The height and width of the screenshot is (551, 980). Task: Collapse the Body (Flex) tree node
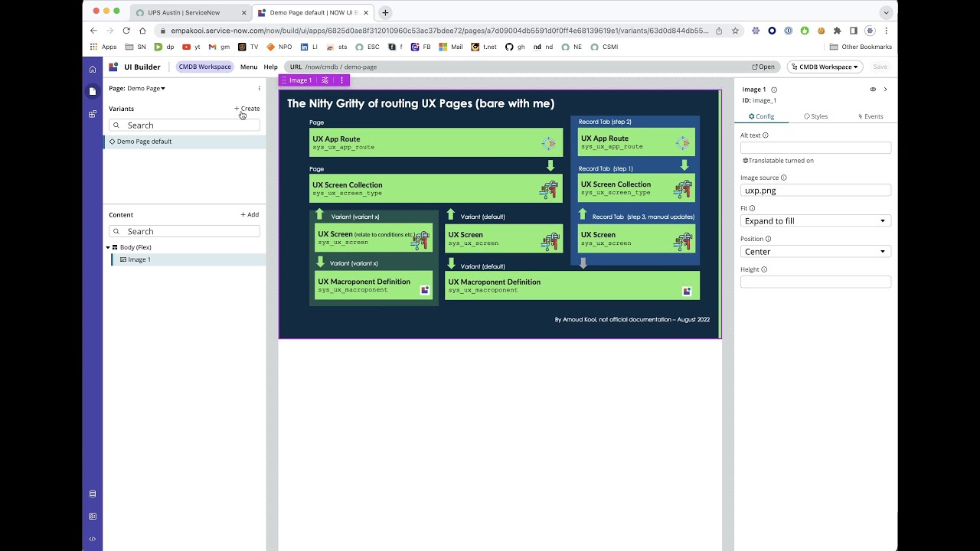[x=108, y=247]
